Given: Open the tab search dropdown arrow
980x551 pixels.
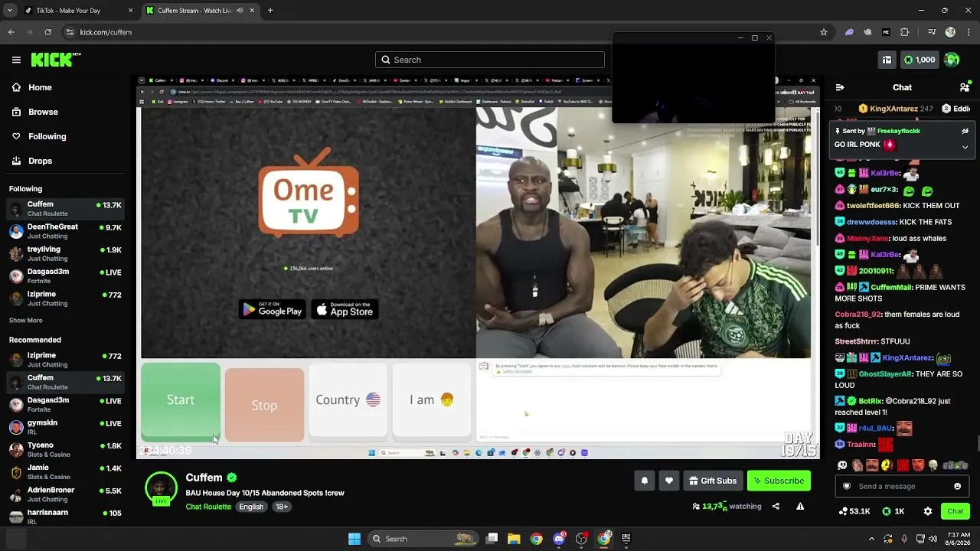Looking at the screenshot, I should click(10, 11).
